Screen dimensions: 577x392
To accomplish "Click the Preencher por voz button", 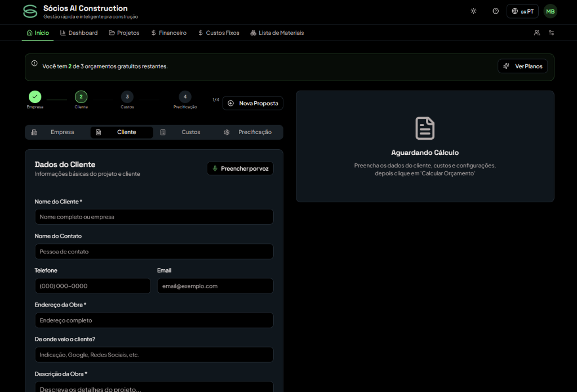I will (240, 168).
